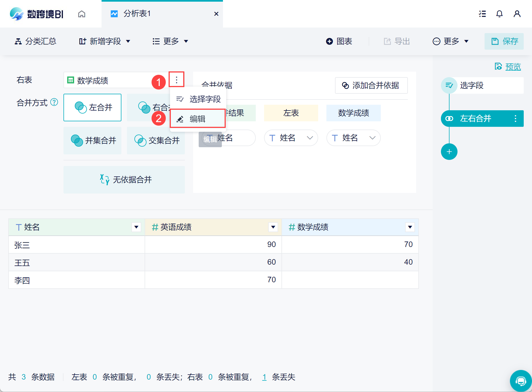Open the 英语成绩 column dropdown arrow

point(273,227)
